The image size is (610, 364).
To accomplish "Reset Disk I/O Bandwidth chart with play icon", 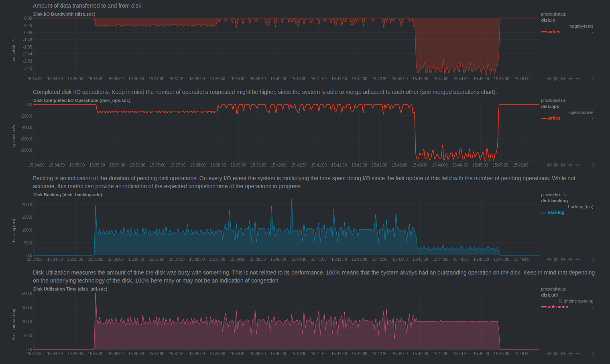I will point(556,79).
